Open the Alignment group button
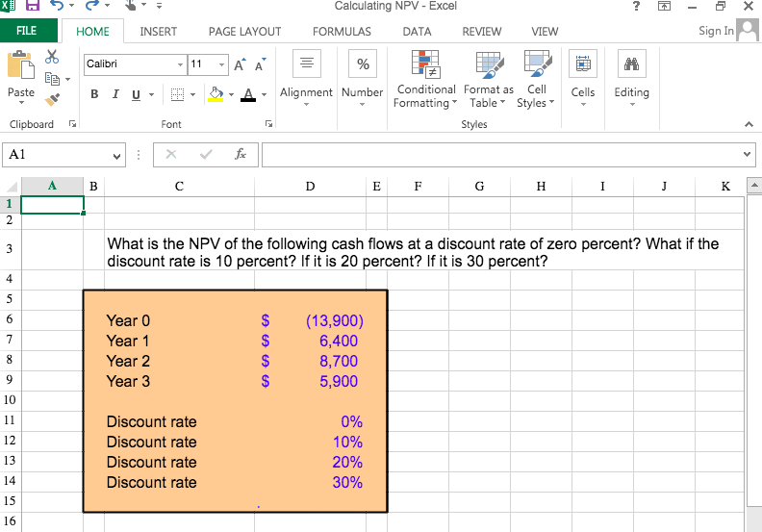 pos(306,77)
